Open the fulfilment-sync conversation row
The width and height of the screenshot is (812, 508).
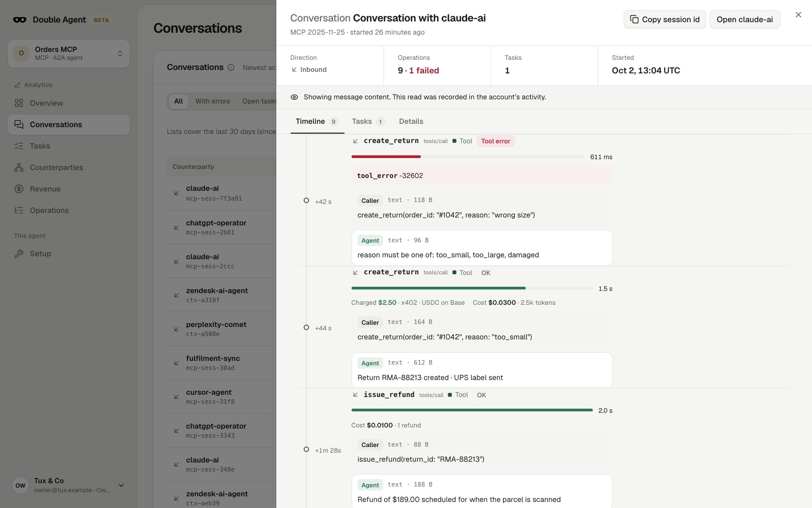click(222, 363)
